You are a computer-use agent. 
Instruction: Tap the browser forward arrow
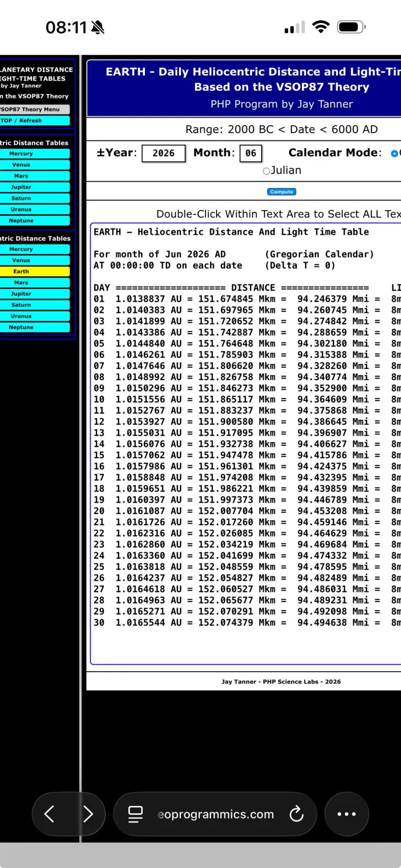click(88, 814)
